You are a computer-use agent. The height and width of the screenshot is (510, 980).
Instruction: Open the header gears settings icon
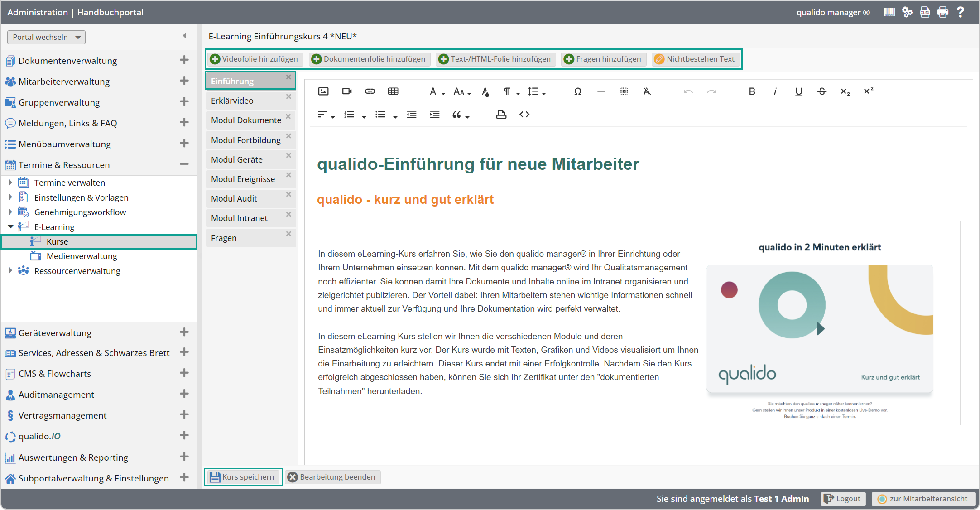[x=907, y=12]
